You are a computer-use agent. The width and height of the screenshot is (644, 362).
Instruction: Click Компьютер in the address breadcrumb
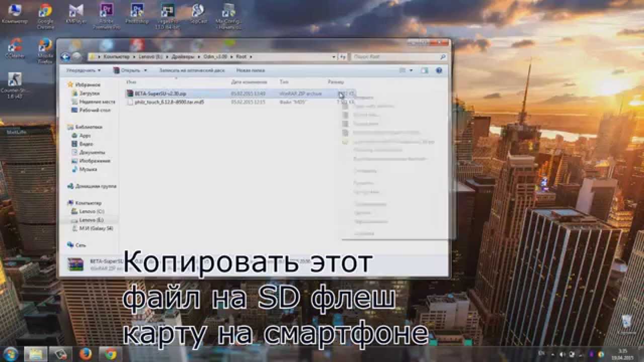point(117,57)
